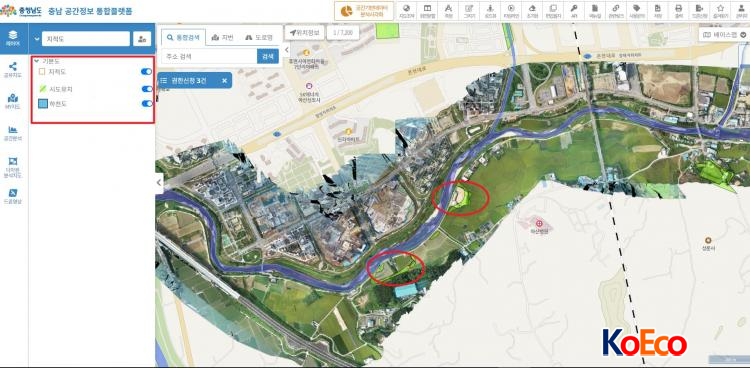Collapse the 기본도 layer group
The width and height of the screenshot is (750, 368).
click(37, 61)
